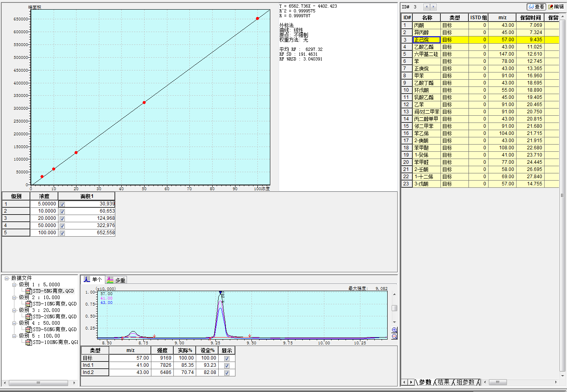Click the 查看 view button
567x392 pixels.
[x=537, y=7]
